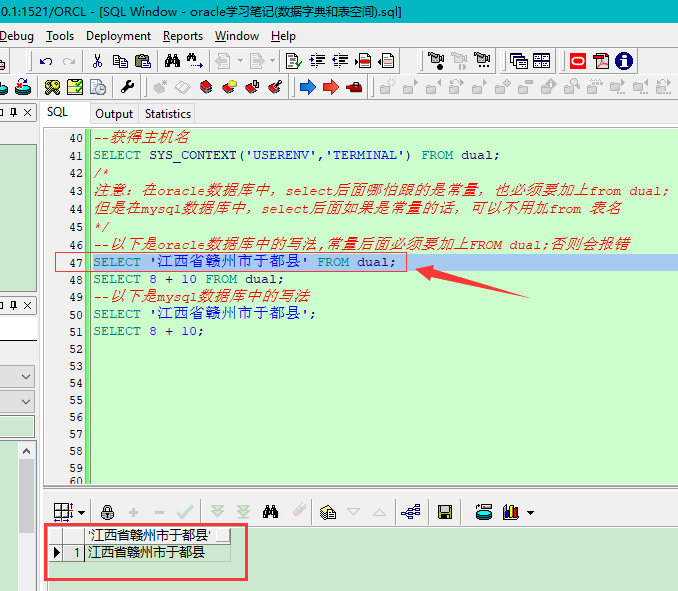
Task: Click the left panel scroll up arrow
Action: [26, 451]
